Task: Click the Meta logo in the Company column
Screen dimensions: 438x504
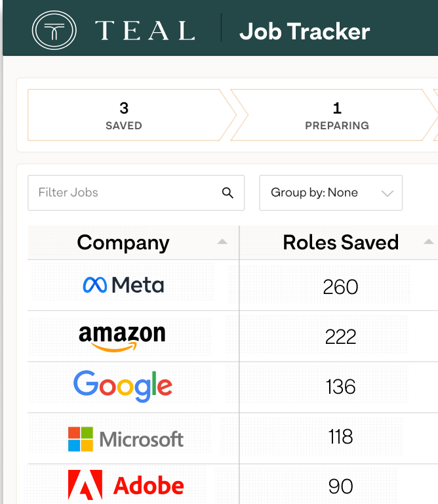Action: click(x=123, y=285)
